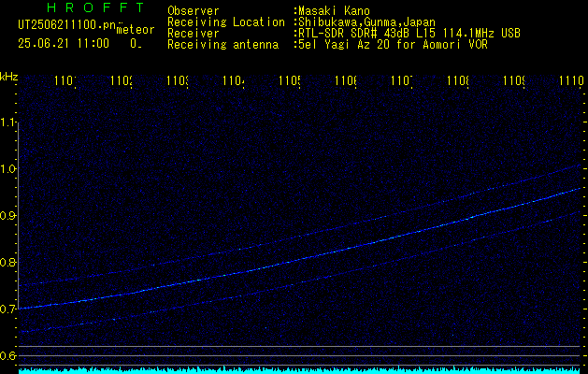Click the 0.9 frequency axis label

(8, 216)
